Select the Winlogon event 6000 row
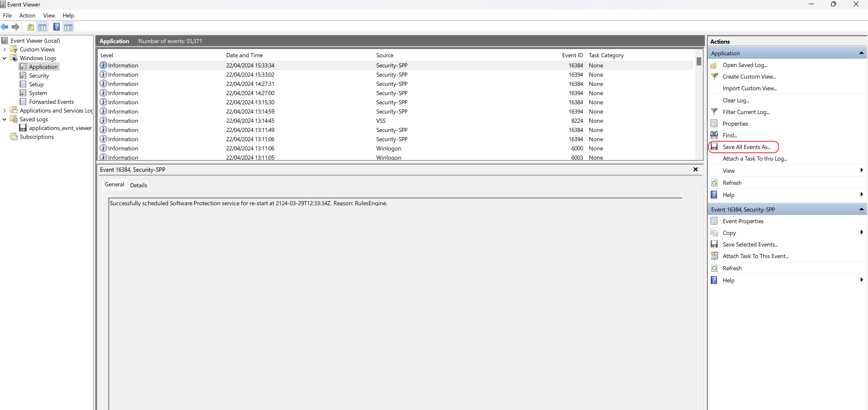The width and height of the screenshot is (868, 410). pyautogui.click(x=396, y=148)
